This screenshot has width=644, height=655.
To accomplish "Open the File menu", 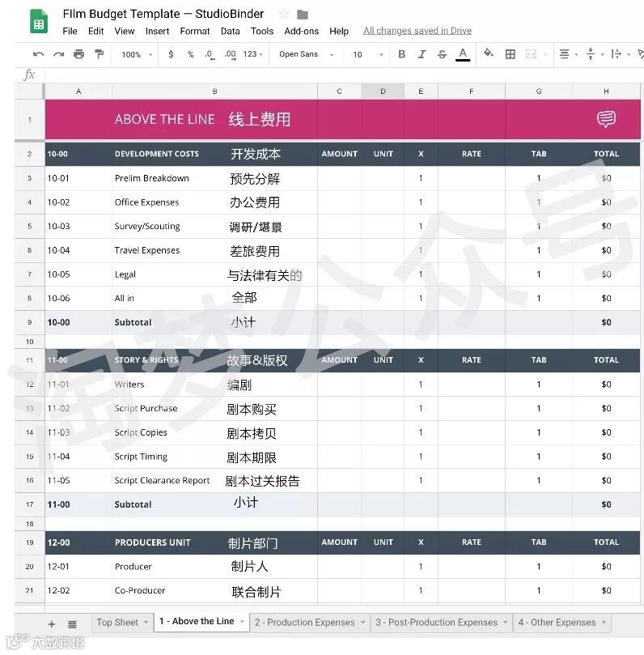I will point(70,32).
